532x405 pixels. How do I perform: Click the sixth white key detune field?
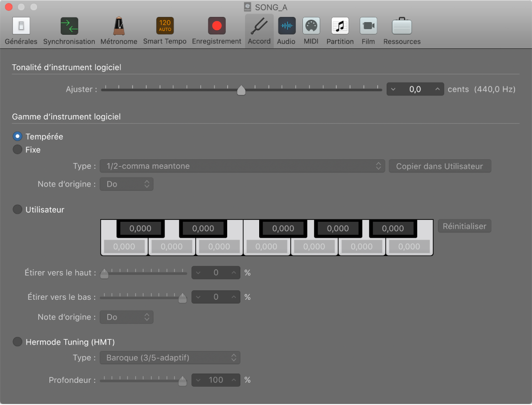[362, 247]
